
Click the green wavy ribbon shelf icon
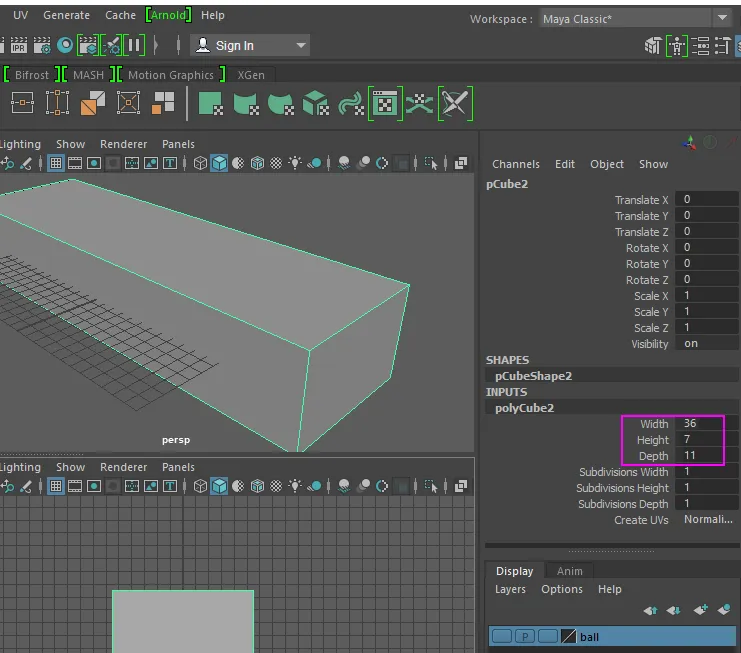351,103
